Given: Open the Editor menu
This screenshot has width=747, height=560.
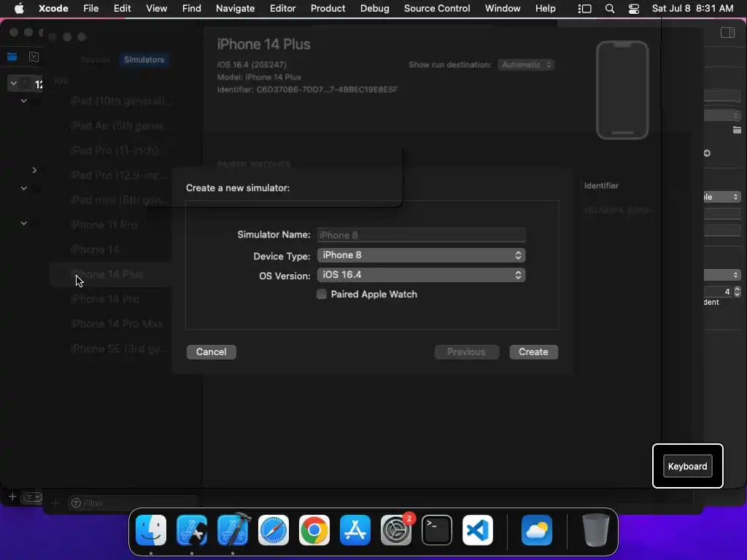Looking at the screenshot, I should [282, 8].
